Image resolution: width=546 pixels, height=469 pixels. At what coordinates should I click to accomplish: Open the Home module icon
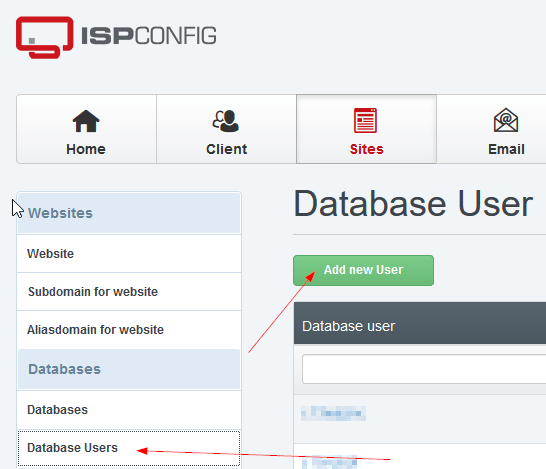tap(86, 121)
